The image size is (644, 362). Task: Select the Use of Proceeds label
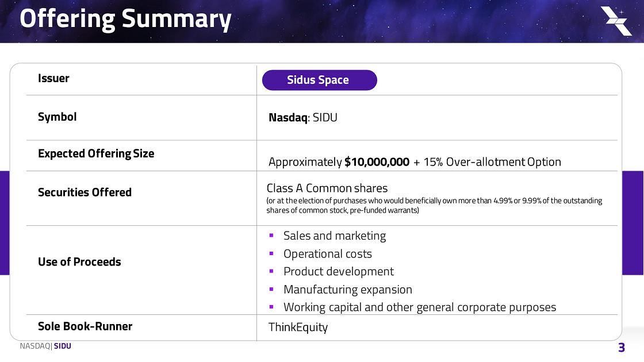[x=79, y=262]
